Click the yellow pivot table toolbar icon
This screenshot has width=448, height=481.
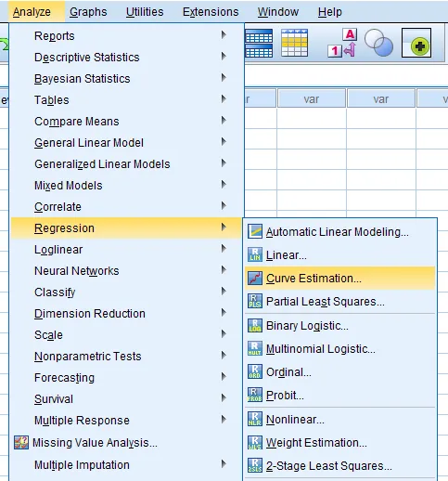pos(294,43)
